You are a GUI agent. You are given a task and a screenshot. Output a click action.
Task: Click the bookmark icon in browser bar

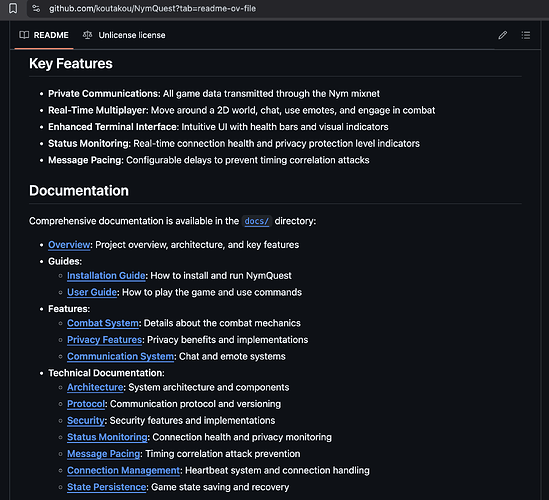tap(13, 8)
